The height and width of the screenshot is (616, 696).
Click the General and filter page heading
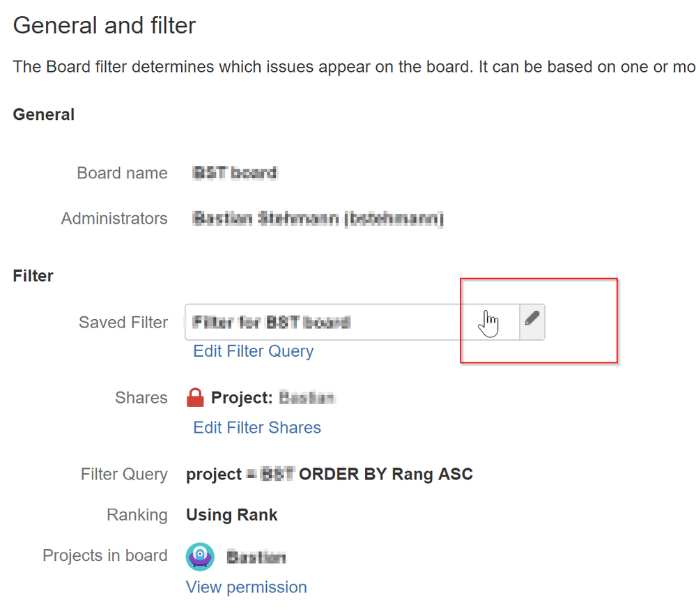(x=105, y=25)
